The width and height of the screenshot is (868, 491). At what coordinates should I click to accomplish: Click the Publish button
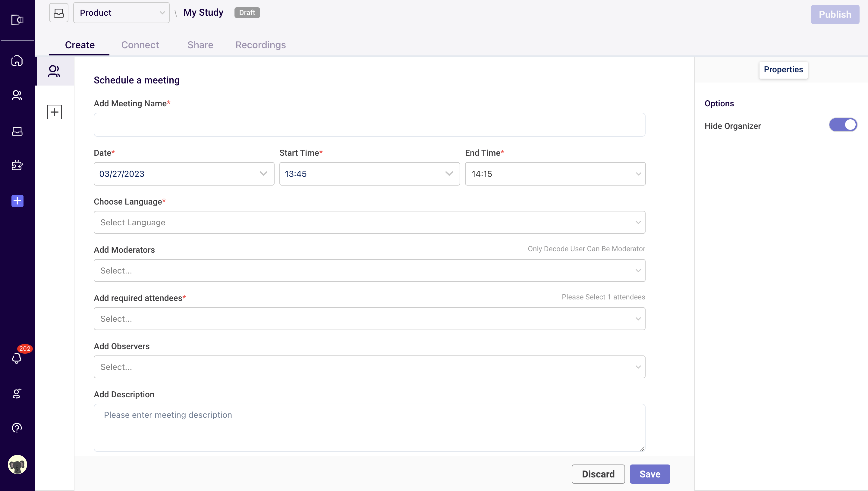(835, 14)
